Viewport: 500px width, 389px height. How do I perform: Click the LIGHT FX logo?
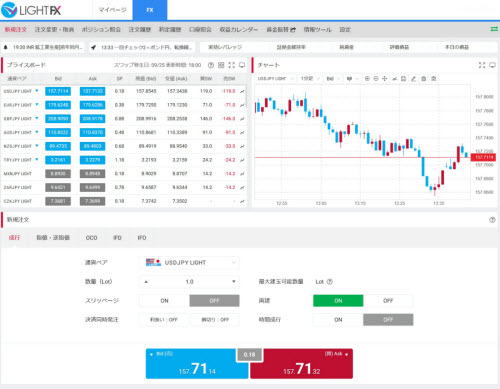click(31, 10)
